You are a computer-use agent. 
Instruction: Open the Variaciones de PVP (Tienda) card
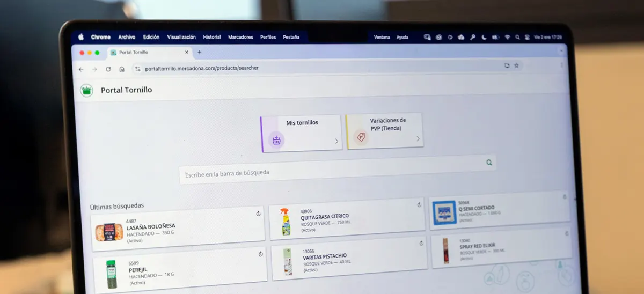[x=384, y=130]
